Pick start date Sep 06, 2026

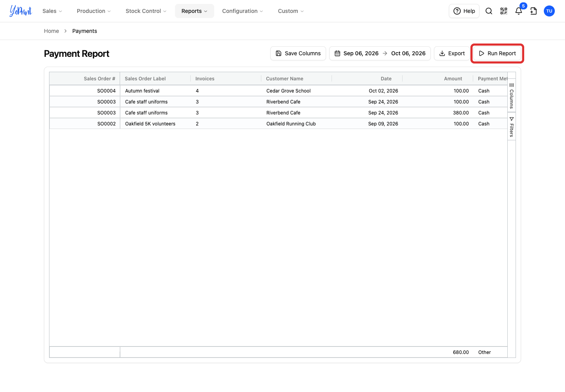tap(361, 53)
